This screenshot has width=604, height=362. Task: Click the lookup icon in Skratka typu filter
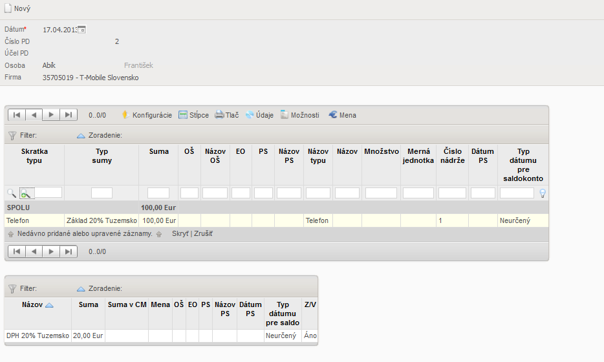26,193
